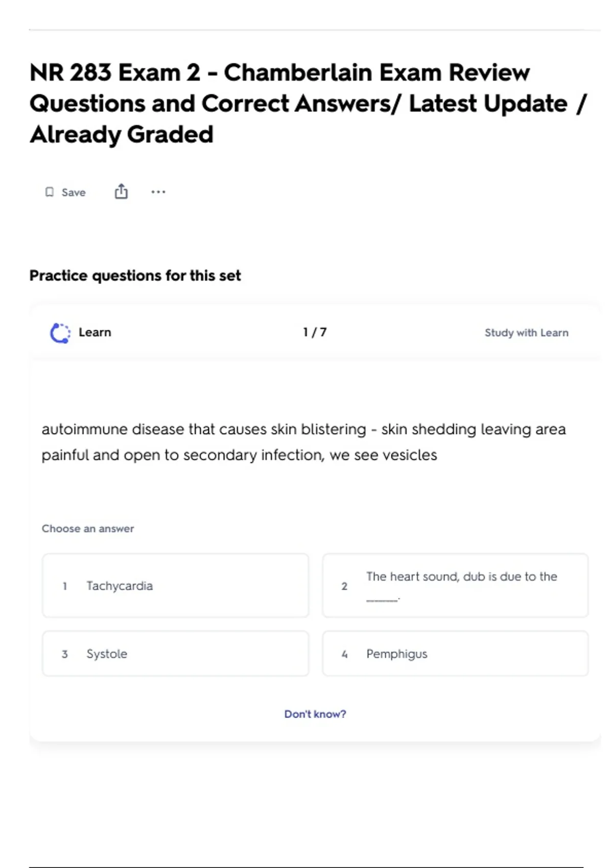
Task: Click the circular Learn mode logo
Action: 60,333
